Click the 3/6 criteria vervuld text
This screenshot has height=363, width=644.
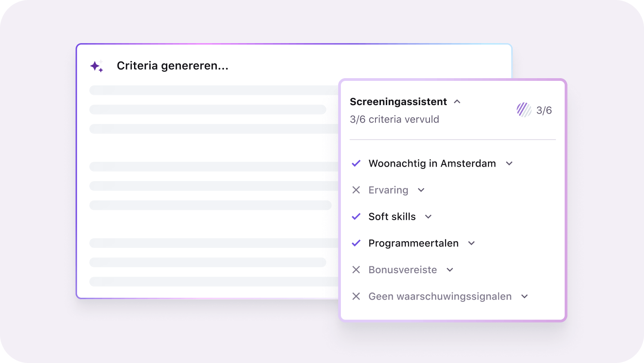(394, 119)
